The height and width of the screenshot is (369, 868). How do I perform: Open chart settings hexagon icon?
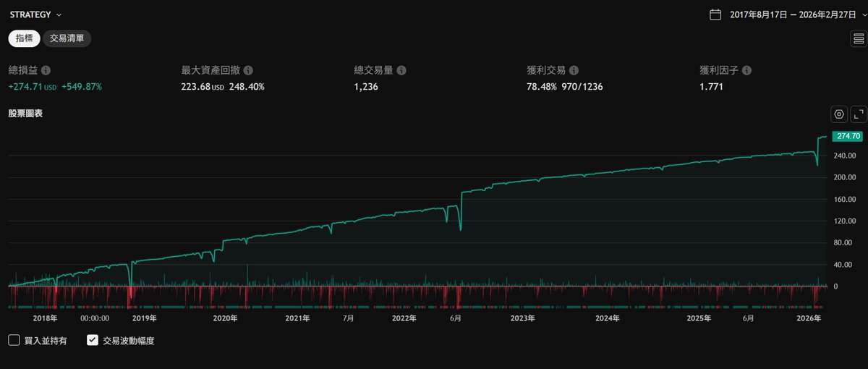point(839,114)
